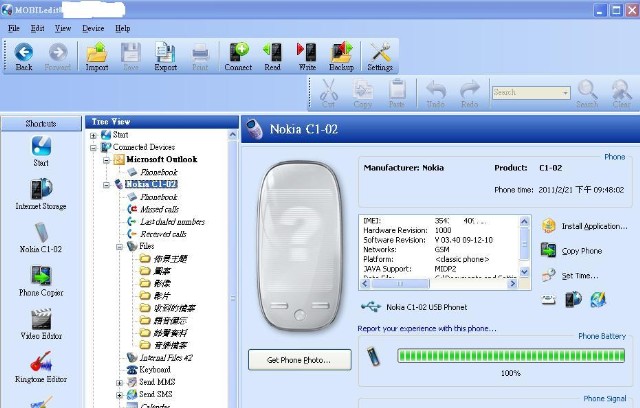Click the Install Application link
The height and width of the screenshot is (408, 640).
(x=594, y=227)
